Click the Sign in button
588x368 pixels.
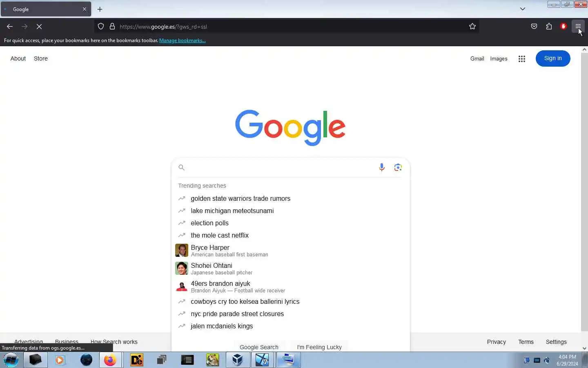(553, 58)
